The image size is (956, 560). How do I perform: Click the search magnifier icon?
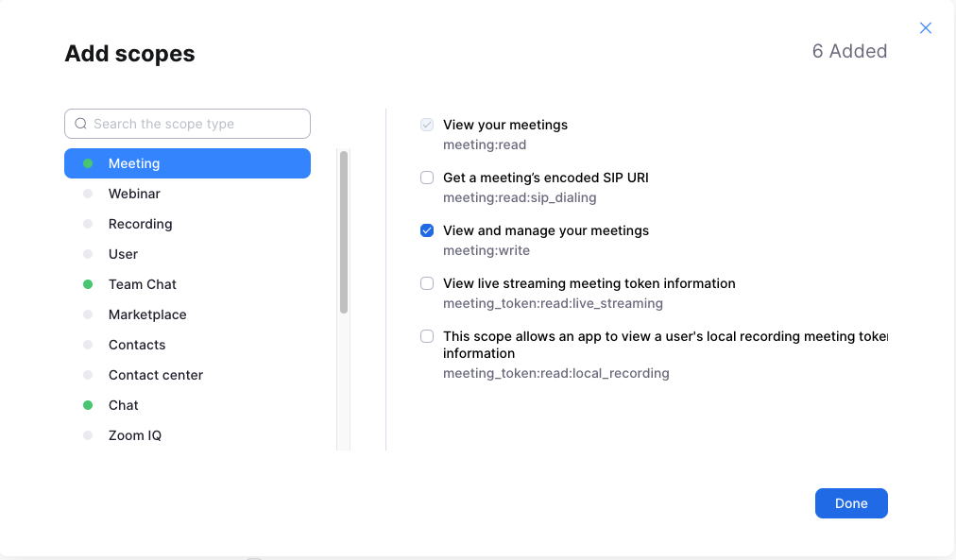pos(81,124)
